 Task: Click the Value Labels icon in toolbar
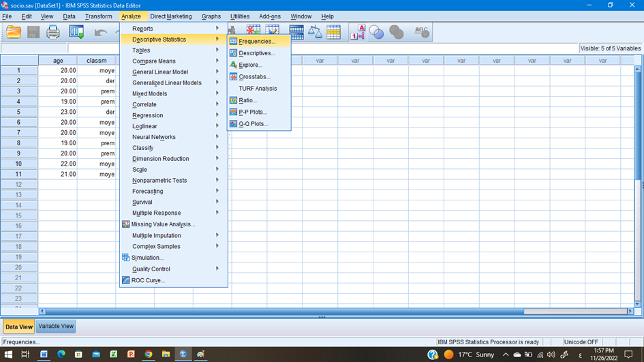click(358, 32)
